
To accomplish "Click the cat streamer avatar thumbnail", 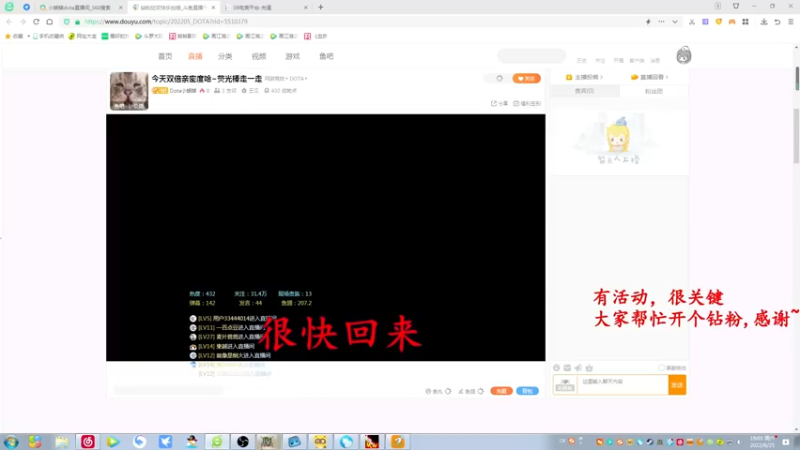I will coord(129,91).
